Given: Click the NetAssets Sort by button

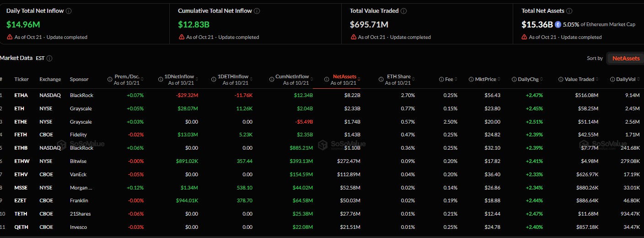Looking at the screenshot, I should coord(625,58).
